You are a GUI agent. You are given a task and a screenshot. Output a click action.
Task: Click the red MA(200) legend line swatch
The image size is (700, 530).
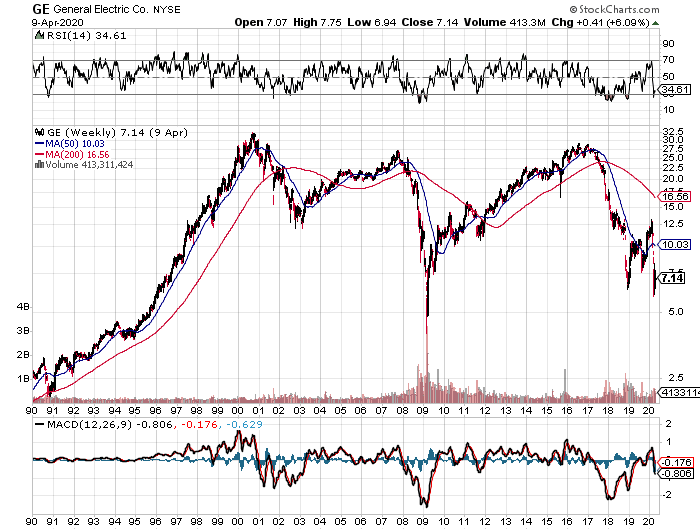pos(40,154)
